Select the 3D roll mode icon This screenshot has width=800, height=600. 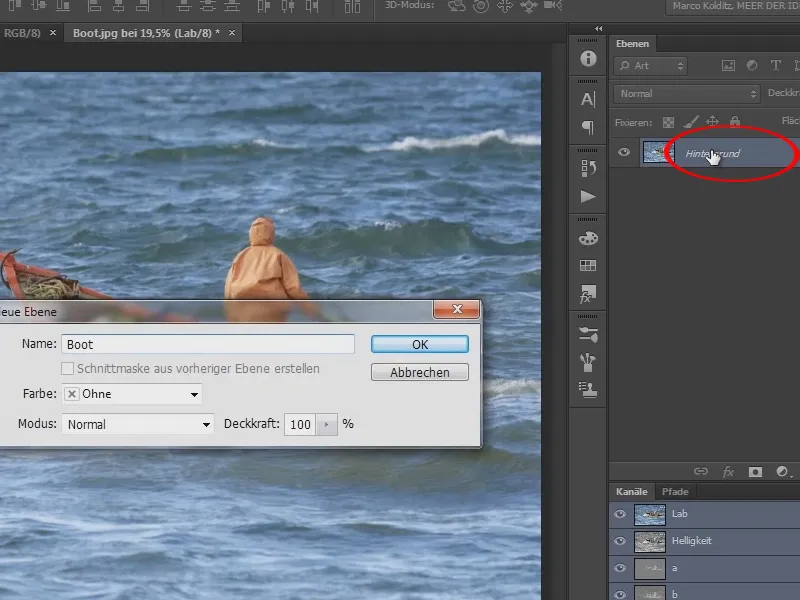coord(481,6)
